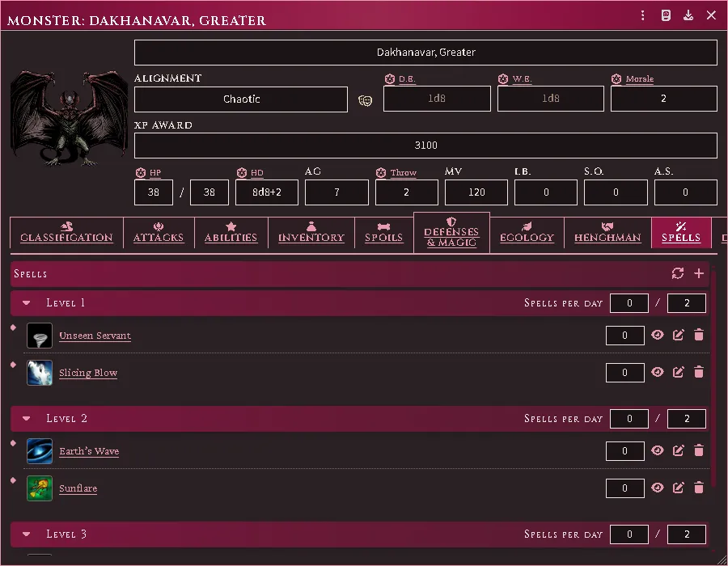Collapse the Level 1 spell section
This screenshot has width=728, height=566.
tap(27, 303)
